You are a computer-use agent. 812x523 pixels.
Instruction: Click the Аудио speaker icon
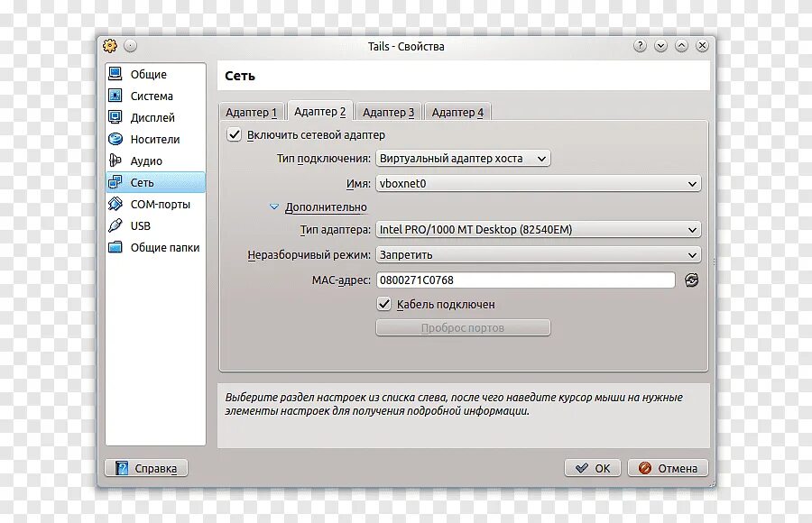click(x=115, y=161)
